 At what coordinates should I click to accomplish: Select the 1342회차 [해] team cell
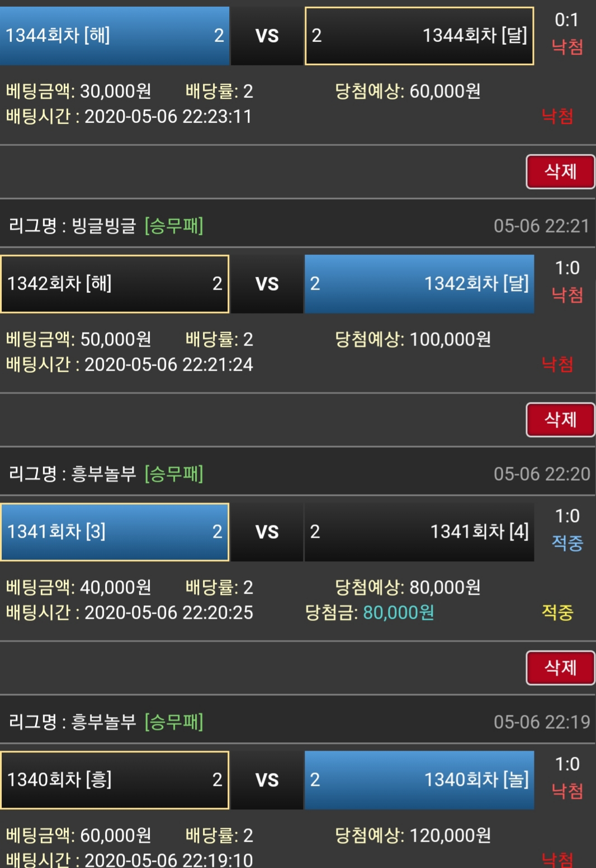(x=115, y=284)
